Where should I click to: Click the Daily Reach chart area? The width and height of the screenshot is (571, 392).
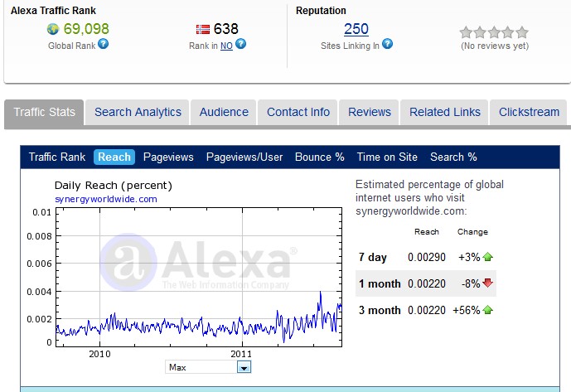[x=199, y=277]
